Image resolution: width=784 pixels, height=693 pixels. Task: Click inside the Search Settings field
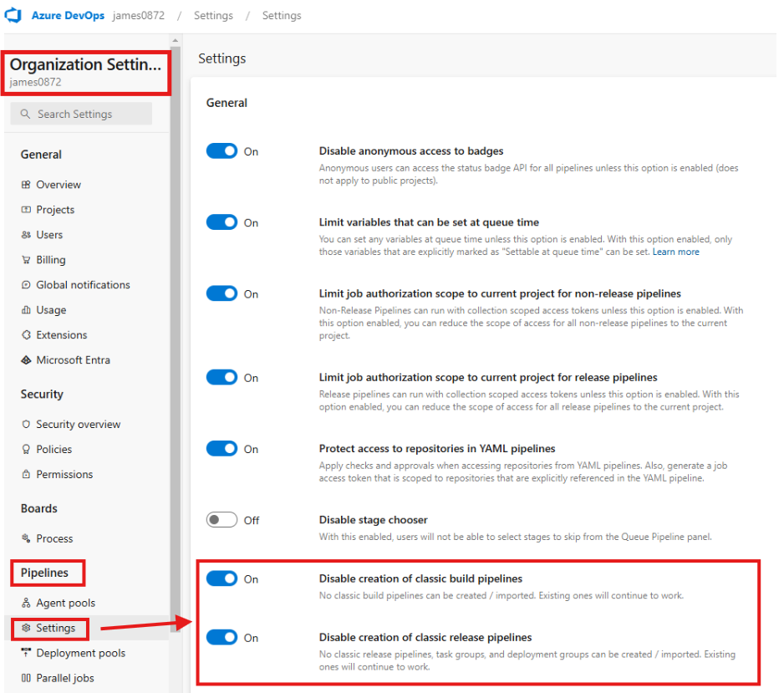point(80,114)
